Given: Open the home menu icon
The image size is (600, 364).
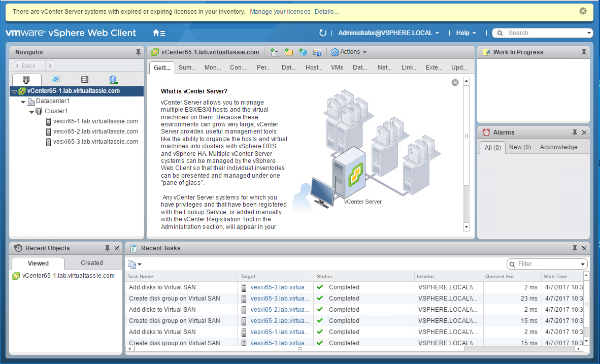Looking at the screenshot, I should coord(159,33).
